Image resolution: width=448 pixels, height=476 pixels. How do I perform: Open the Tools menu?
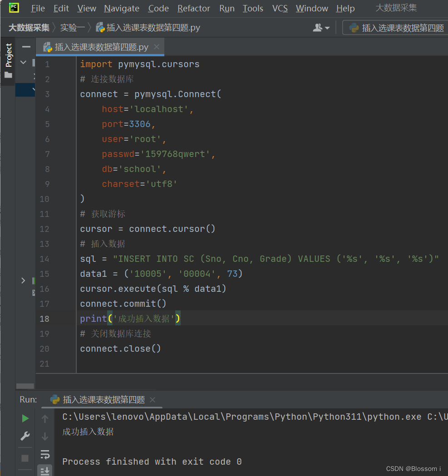pos(253,8)
